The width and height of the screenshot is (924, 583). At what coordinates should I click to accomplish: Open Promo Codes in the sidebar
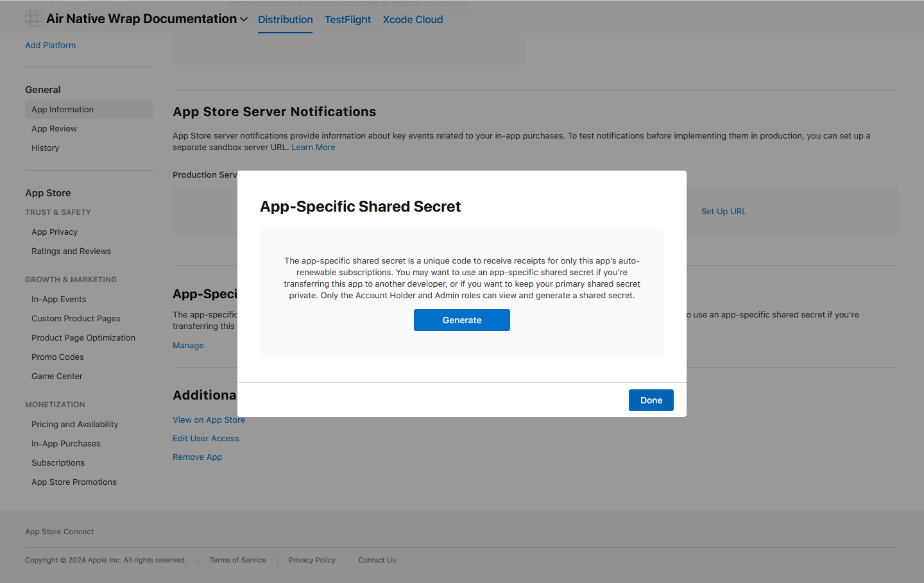[58, 357]
